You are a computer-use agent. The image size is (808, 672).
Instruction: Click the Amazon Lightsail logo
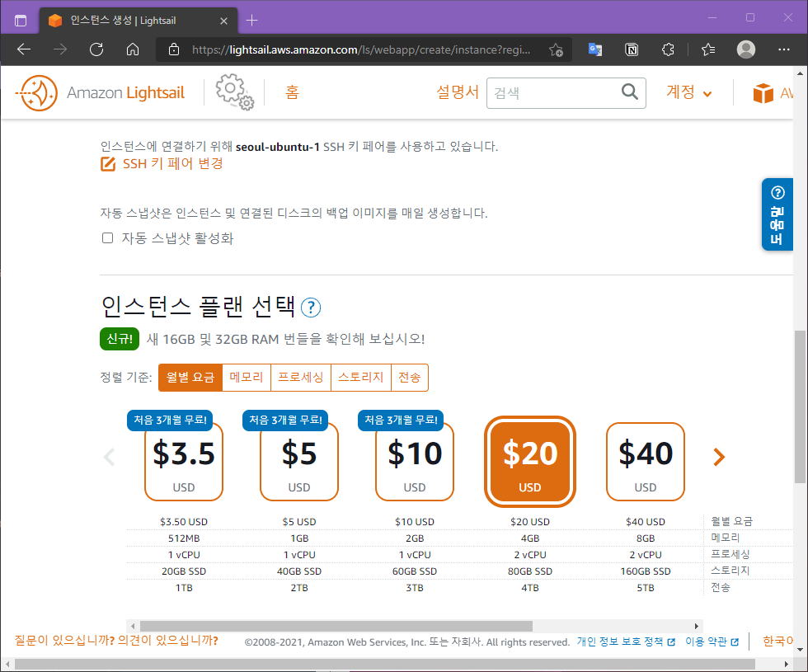tap(101, 92)
